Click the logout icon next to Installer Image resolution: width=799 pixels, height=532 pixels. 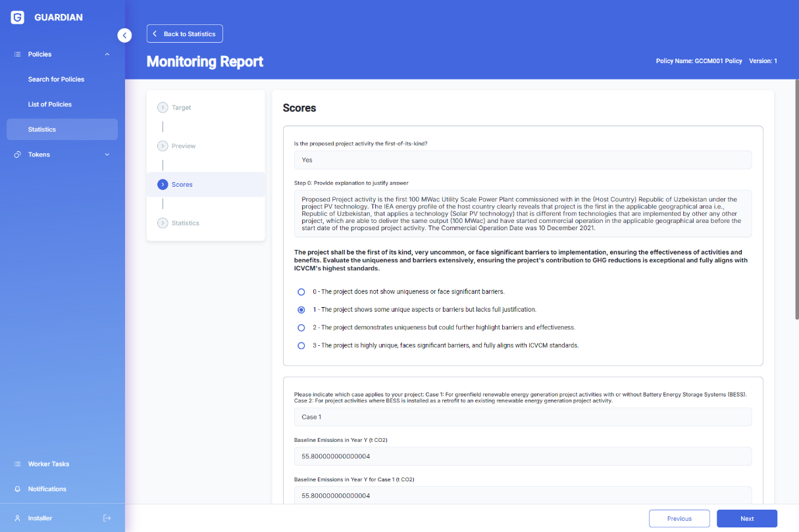pyautogui.click(x=107, y=518)
